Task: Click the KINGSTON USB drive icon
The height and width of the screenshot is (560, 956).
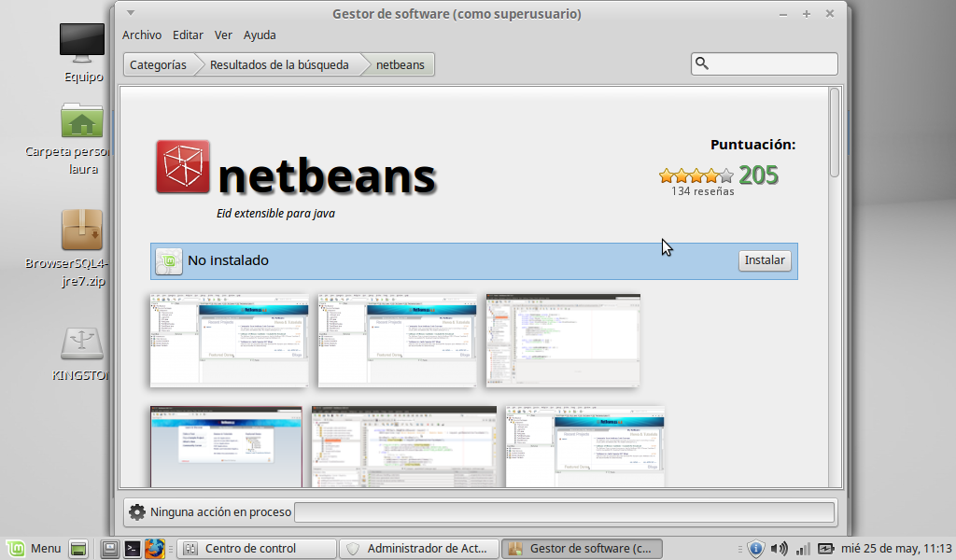Action: (x=82, y=344)
